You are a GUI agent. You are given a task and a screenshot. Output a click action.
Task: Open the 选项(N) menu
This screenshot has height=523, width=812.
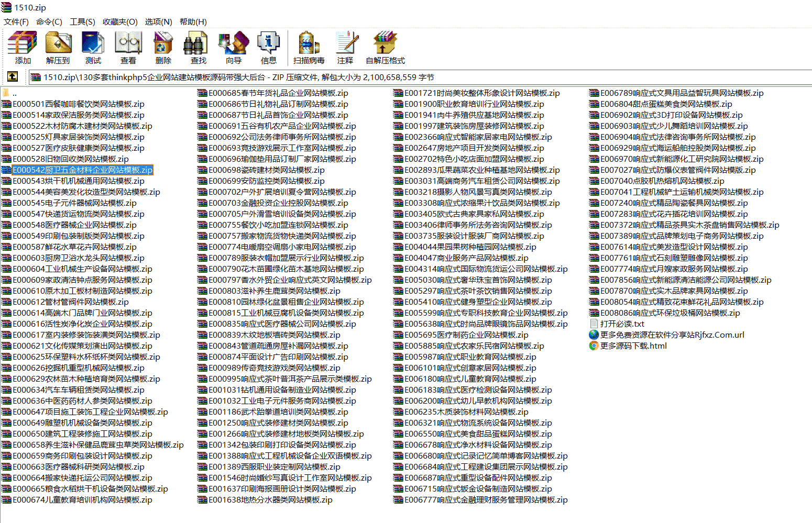pyautogui.click(x=158, y=22)
